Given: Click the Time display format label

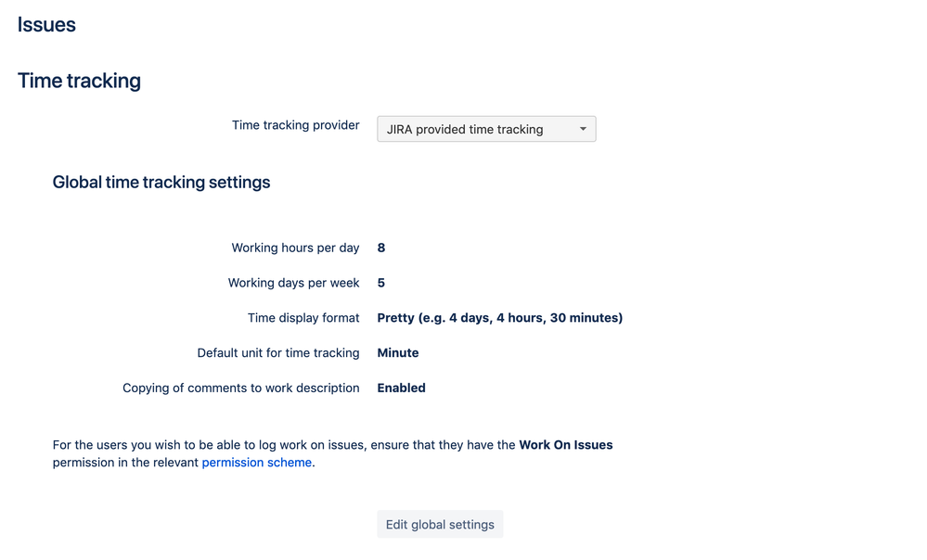Looking at the screenshot, I should pos(303,318).
